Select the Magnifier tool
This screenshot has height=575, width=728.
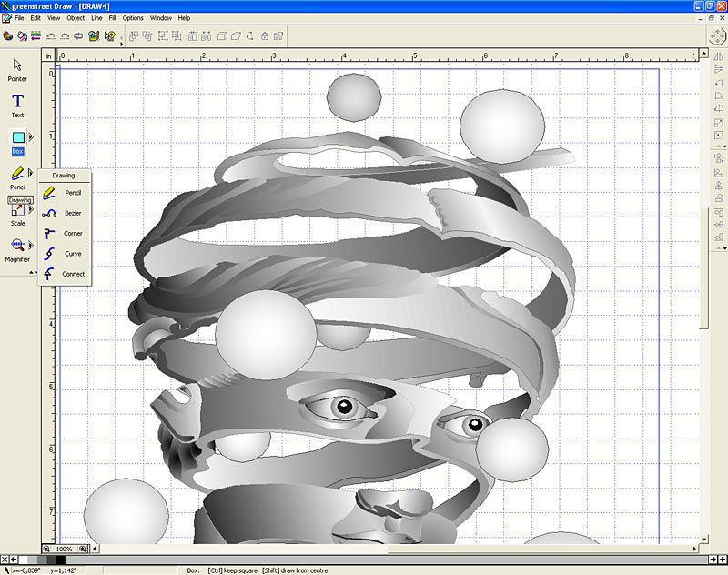click(17, 245)
